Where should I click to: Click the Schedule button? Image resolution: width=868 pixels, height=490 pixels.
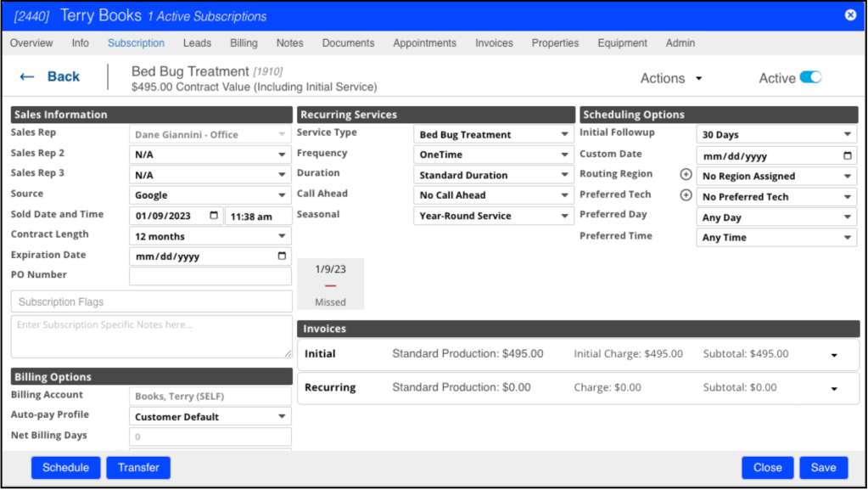[x=65, y=468]
